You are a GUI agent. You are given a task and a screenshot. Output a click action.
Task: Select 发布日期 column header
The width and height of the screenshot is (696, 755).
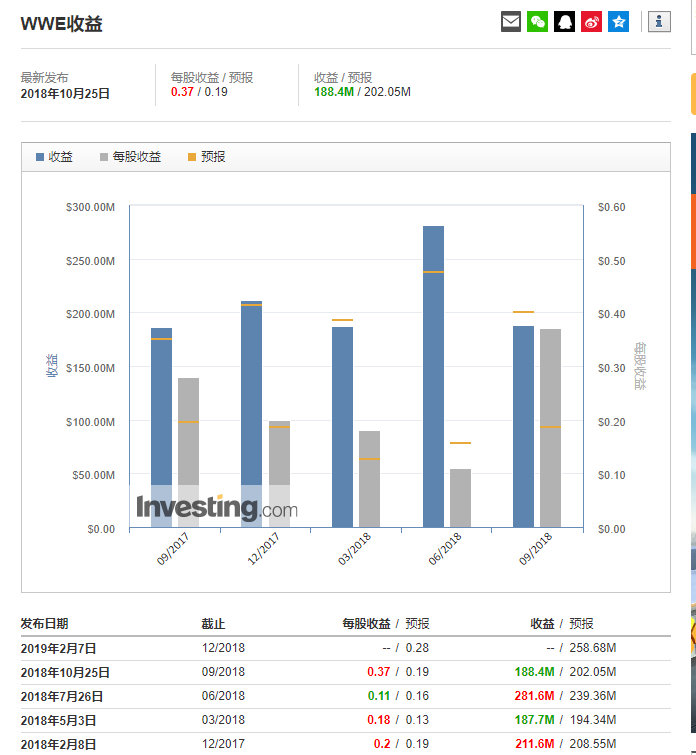pyautogui.click(x=44, y=624)
